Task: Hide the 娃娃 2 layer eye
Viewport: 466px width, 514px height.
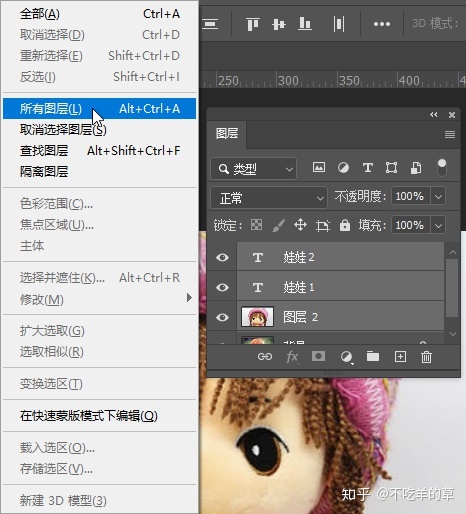Action: (x=222, y=257)
